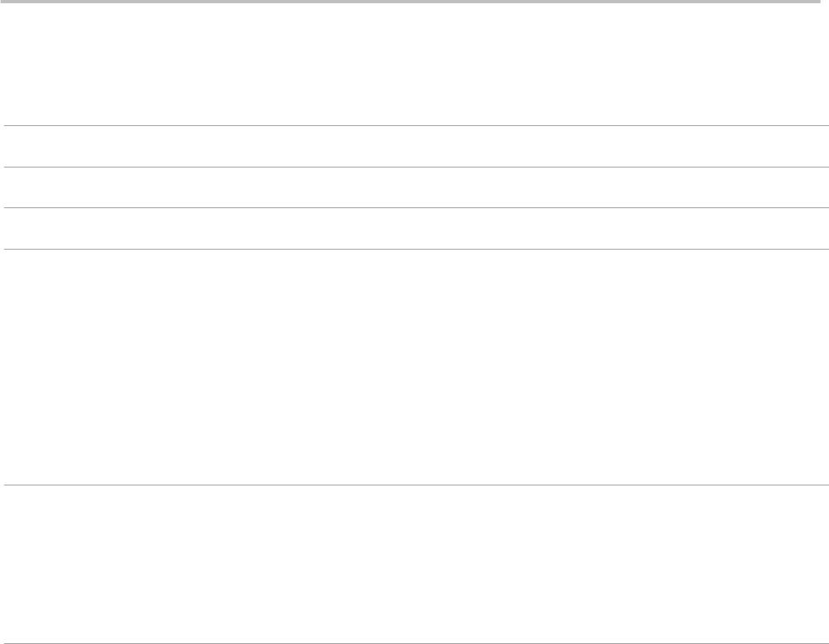
Task: Click the left end of the first divider
Action: coord(7,126)
